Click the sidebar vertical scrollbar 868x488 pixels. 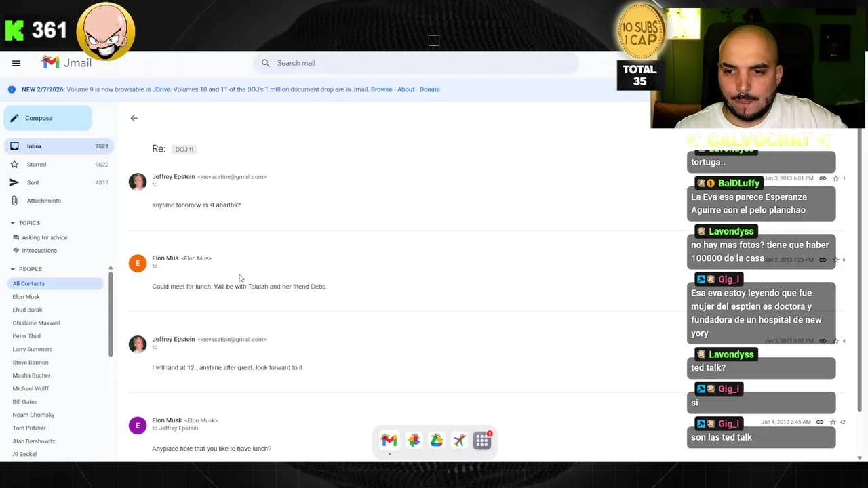tap(111, 315)
